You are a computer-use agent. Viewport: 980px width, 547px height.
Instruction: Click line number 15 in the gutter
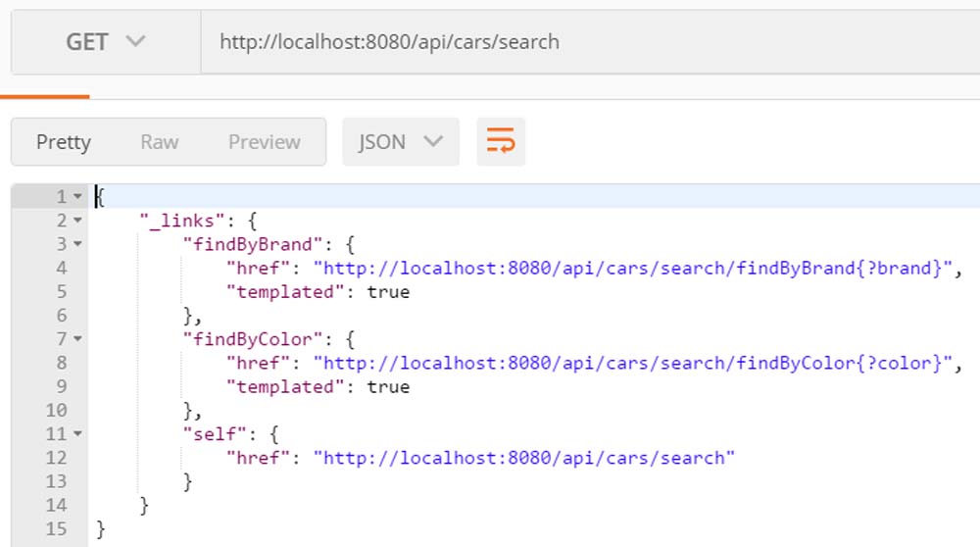[x=55, y=529]
